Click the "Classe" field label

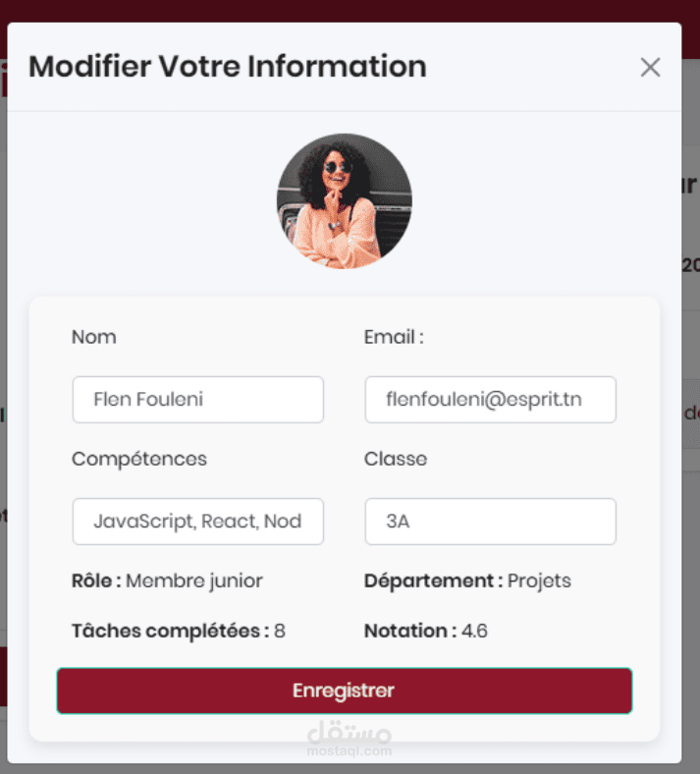click(396, 459)
